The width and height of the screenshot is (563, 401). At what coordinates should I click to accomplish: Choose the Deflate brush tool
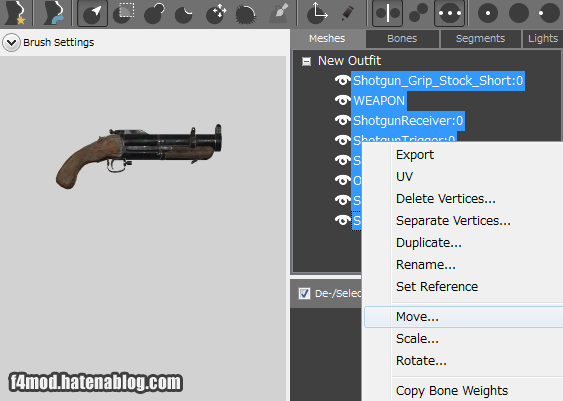(x=184, y=14)
